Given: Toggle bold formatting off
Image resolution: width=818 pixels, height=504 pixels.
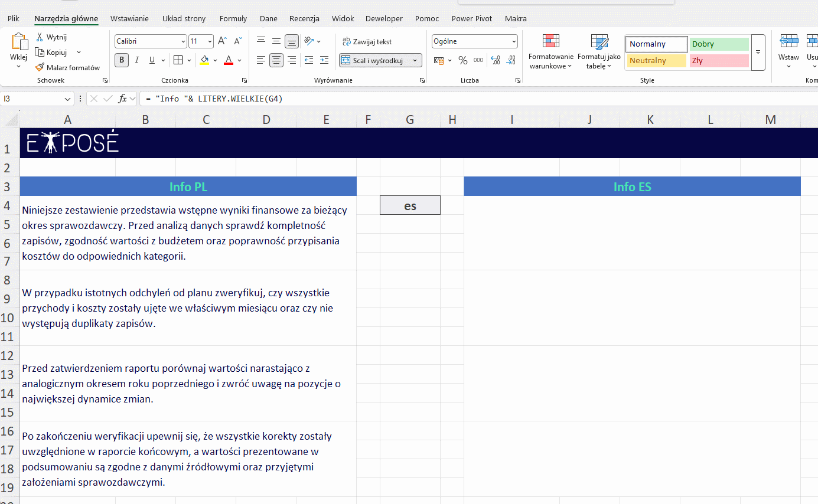Looking at the screenshot, I should pyautogui.click(x=122, y=60).
